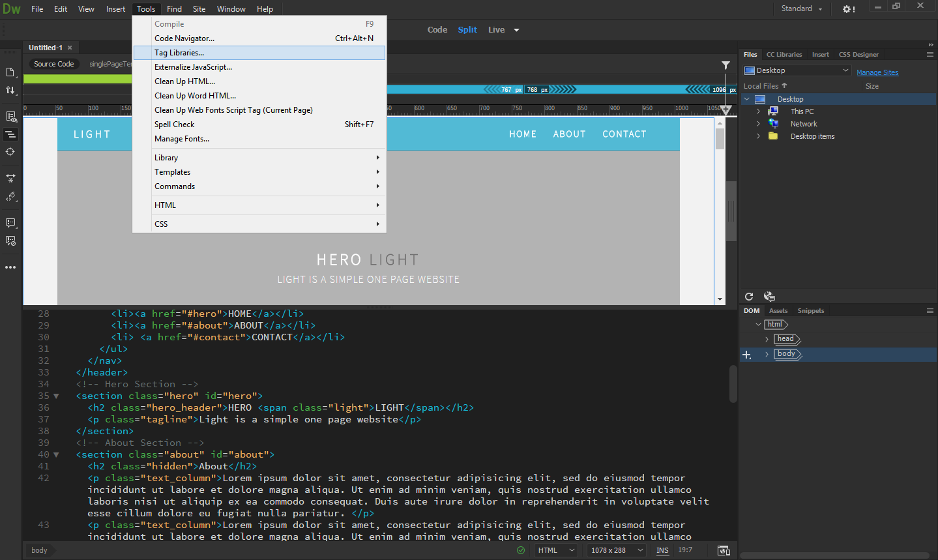938x560 pixels.
Task: Click the Desktop items folder icon
Action: [773, 136]
